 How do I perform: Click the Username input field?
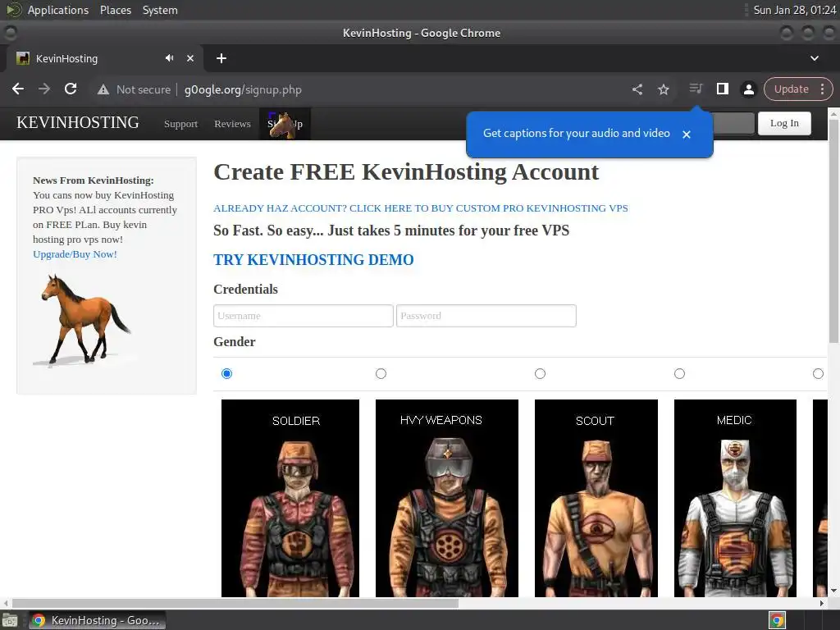click(x=304, y=316)
